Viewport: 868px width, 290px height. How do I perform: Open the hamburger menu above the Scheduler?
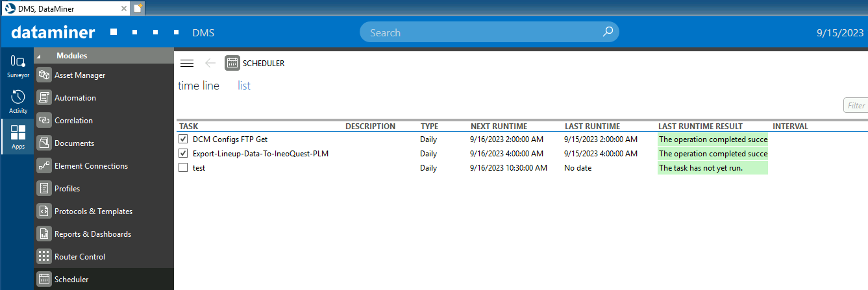pos(187,63)
